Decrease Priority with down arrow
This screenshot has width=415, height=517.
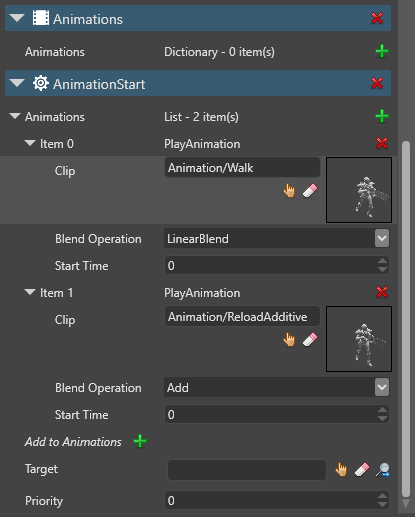point(383,505)
